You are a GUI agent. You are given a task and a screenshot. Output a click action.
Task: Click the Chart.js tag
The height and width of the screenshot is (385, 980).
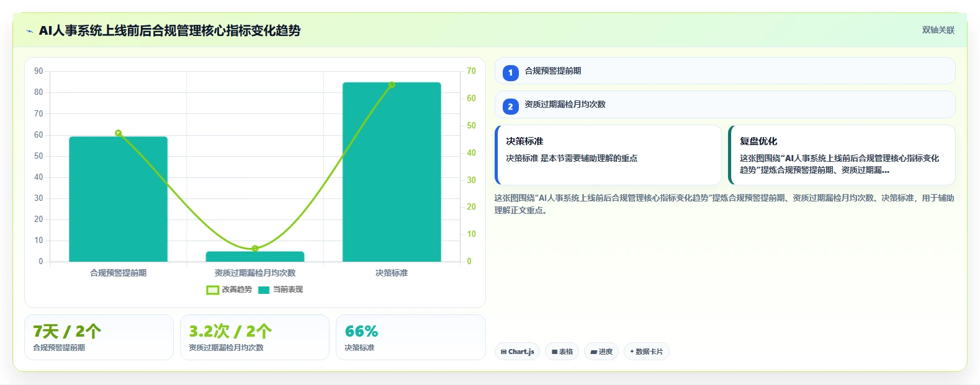[x=517, y=352]
